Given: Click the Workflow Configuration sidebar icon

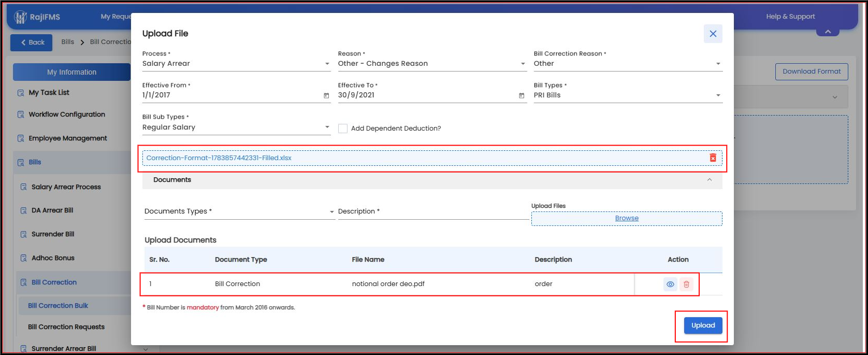Looking at the screenshot, I should (21, 115).
